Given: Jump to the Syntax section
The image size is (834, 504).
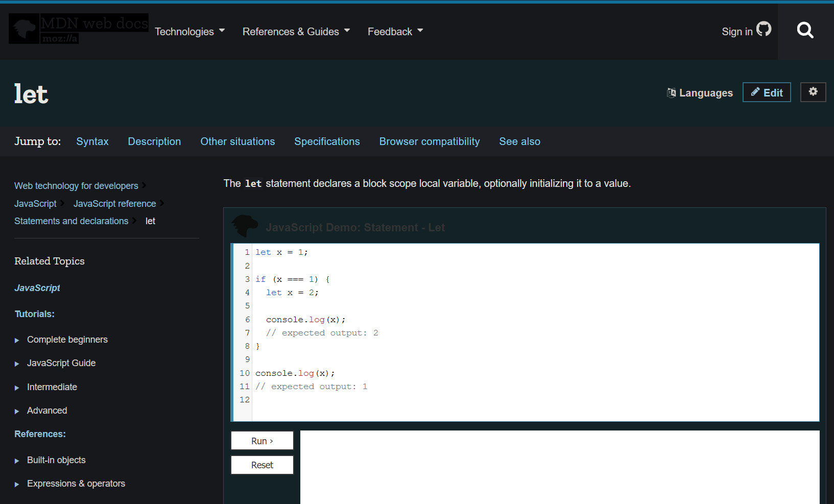Looking at the screenshot, I should pos(92,141).
